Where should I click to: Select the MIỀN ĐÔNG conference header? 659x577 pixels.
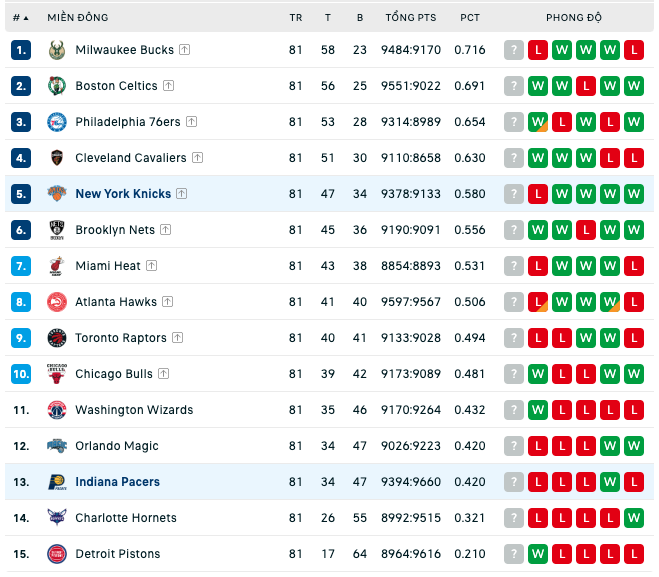[78, 18]
